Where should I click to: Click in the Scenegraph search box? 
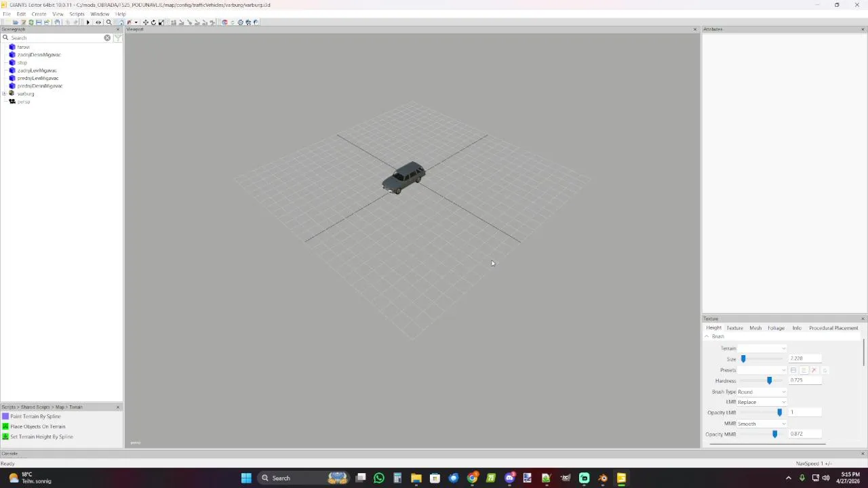(x=56, y=38)
